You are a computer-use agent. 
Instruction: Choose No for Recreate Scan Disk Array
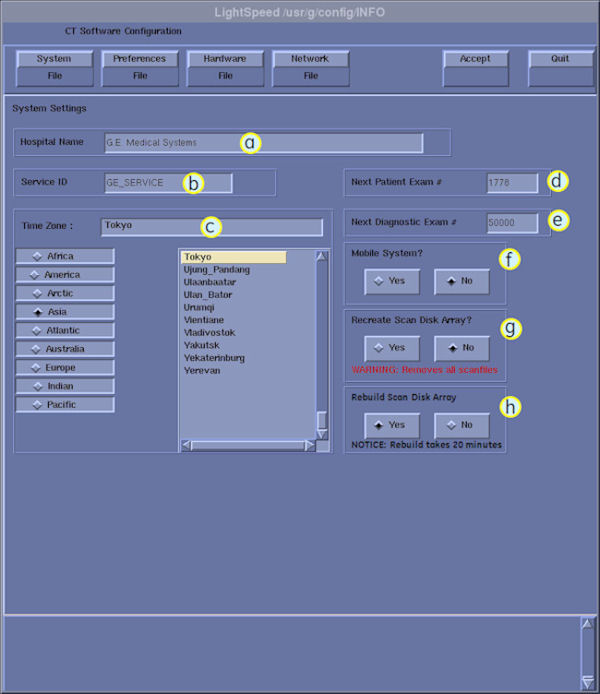461,348
